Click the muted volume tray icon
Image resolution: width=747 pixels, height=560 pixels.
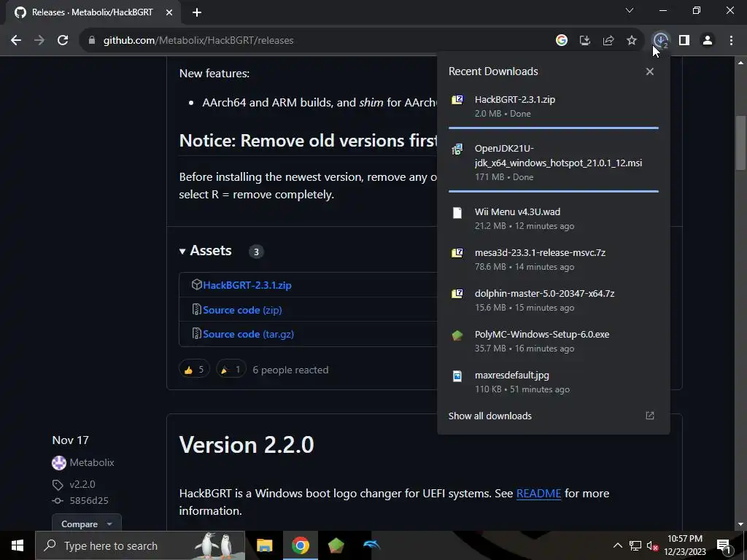click(x=652, y=545)
